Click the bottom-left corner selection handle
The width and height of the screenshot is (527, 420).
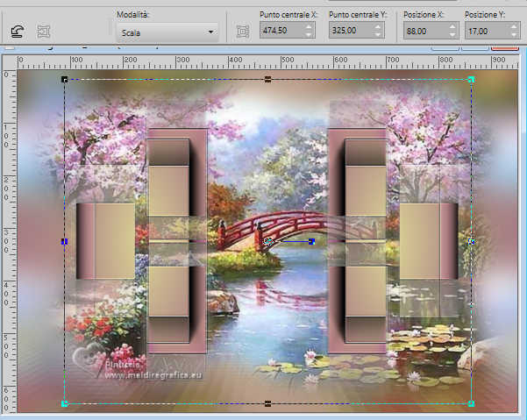[65, 403]
